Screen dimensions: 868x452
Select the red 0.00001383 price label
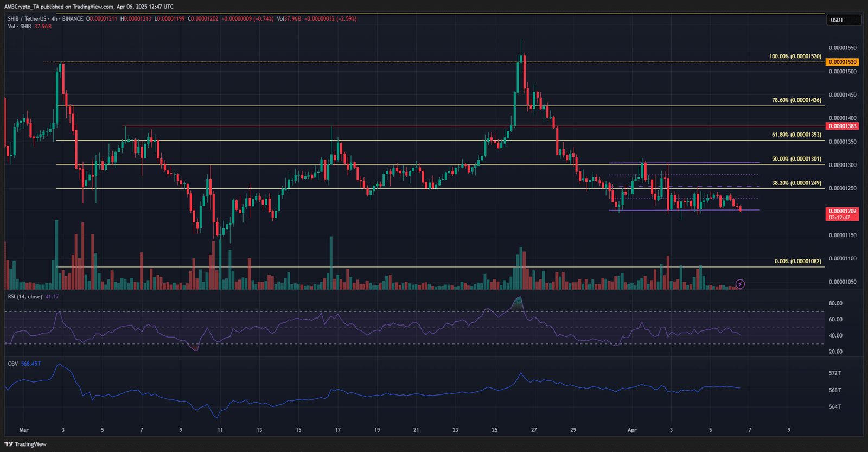842,126
